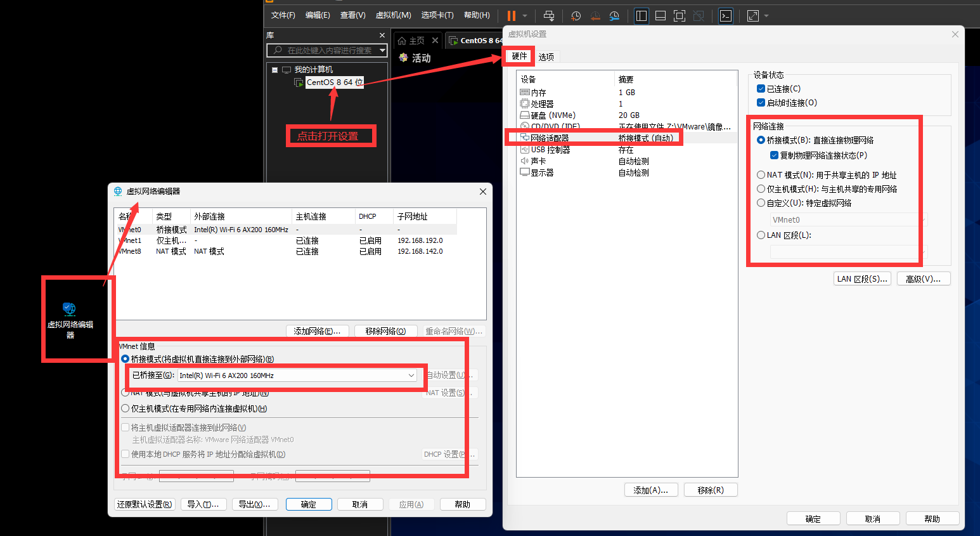
Task: Click the LAN 区段(S)... button
Action: click(862, 279)
